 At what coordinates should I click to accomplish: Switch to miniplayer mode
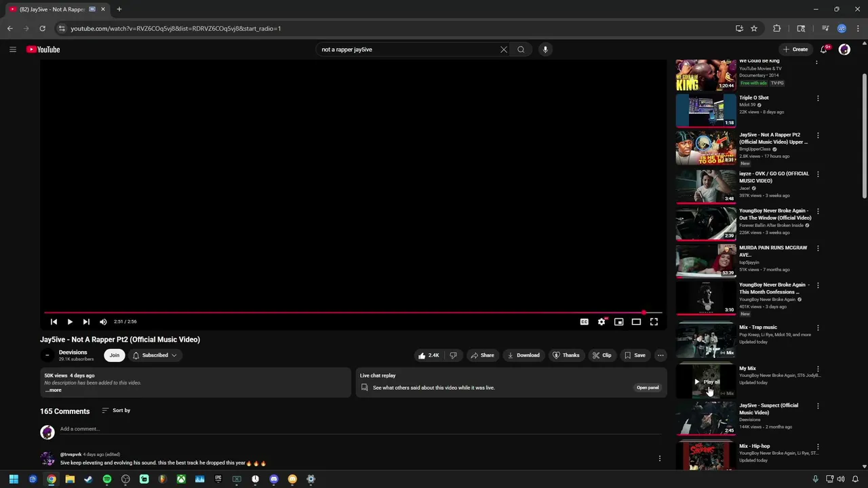pyautogui.click(x=618, y=322)
